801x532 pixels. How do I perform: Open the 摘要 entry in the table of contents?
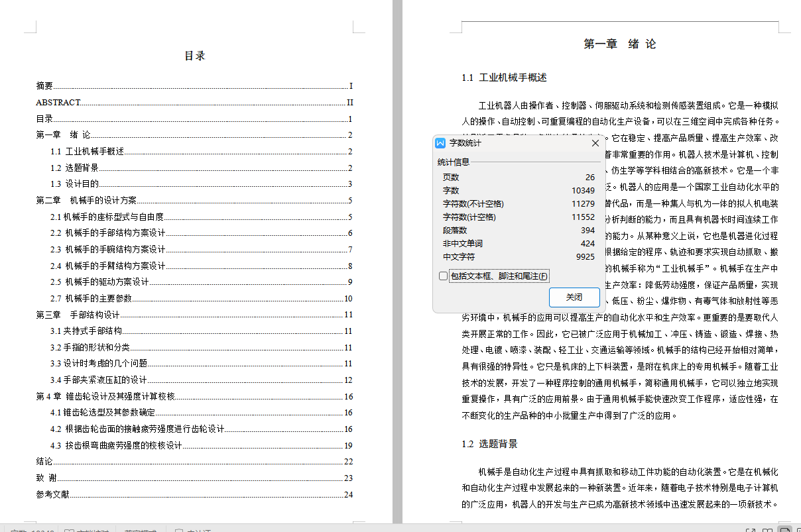pyautogui.click(x=194, y=86)
